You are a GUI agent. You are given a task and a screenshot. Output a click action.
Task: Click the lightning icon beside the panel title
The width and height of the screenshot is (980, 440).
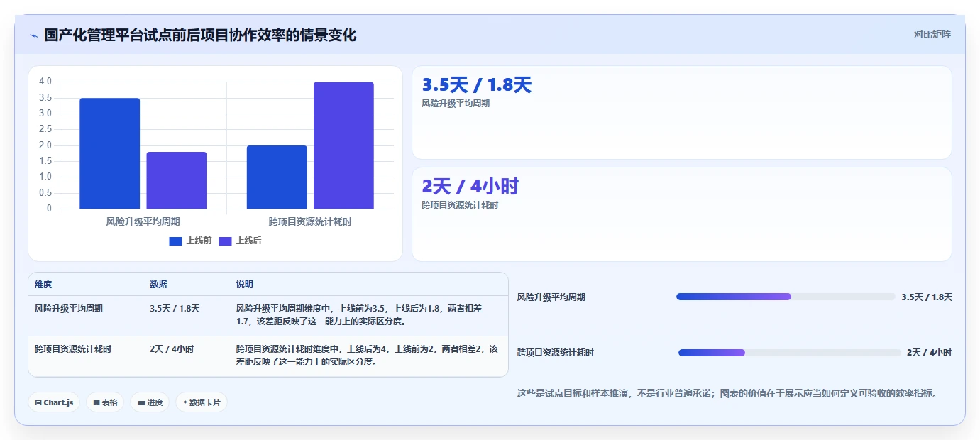tap(33, 35)
